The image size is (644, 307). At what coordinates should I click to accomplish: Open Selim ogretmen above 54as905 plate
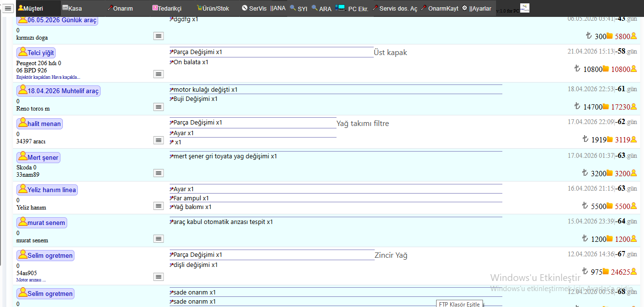[45, 255]
